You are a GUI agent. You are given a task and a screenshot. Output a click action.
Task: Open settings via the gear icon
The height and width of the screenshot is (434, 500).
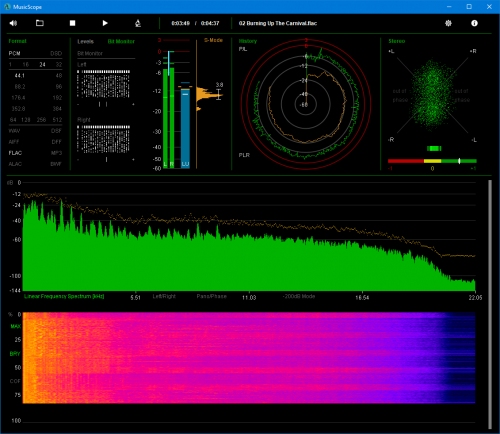pyautogui.click(x=448, y=23)
